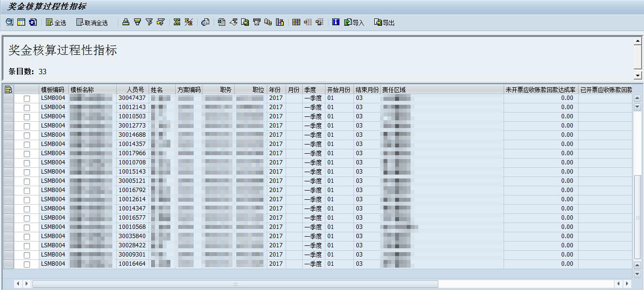Click table vertical scrollbar down arrow
The image size is (644, 290).
[x=637, y=274]
